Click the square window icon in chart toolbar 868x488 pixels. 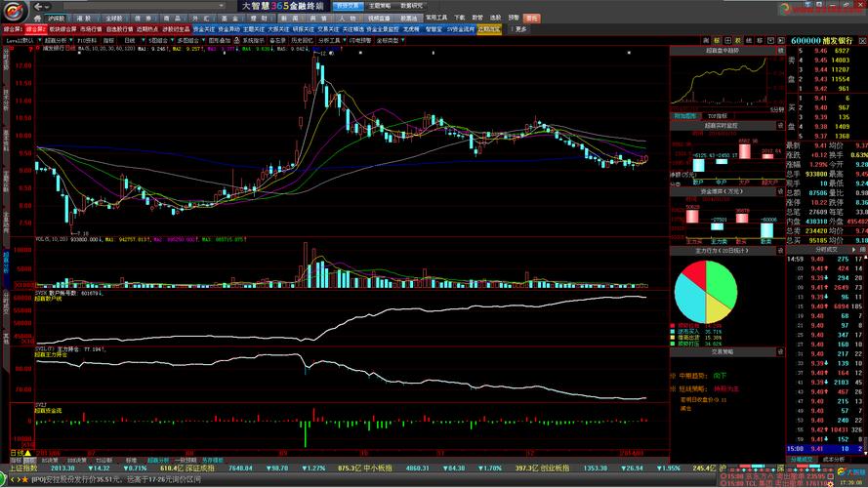click(770, 40)
